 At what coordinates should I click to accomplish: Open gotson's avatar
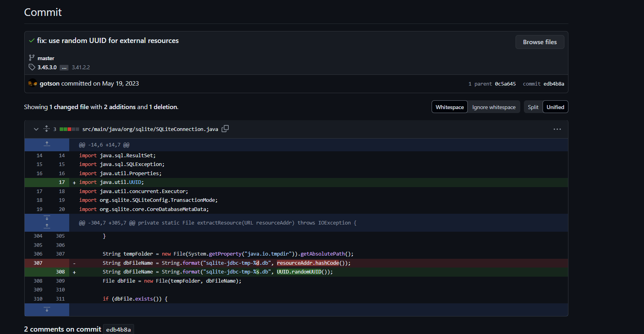pos(33,83)
